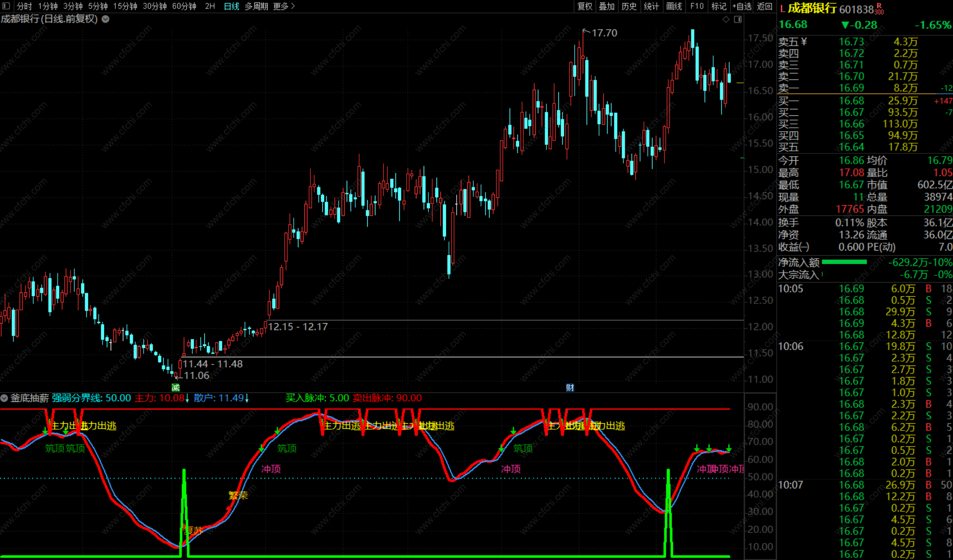The image size is (953, 560).
Task: Expand the 成都银行 chart title dropdown
Action: (106, 19)
